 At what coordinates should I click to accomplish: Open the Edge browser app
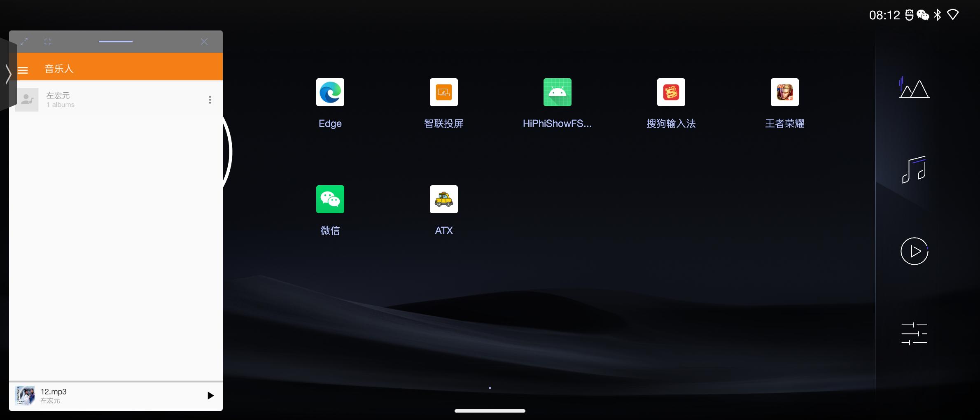[x=330, y=92]
